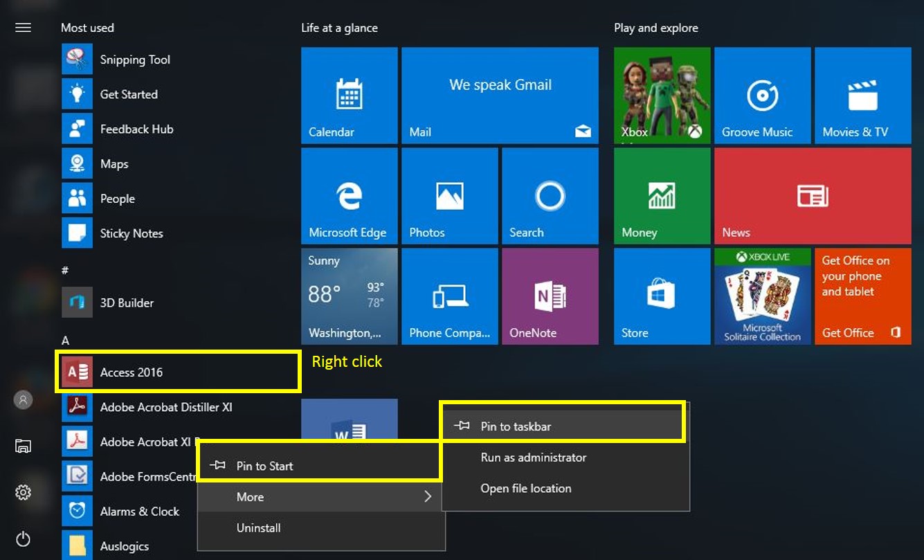Expand the More submenu arrow
This screenshot has height=560, width=924.
click(428, 497)
